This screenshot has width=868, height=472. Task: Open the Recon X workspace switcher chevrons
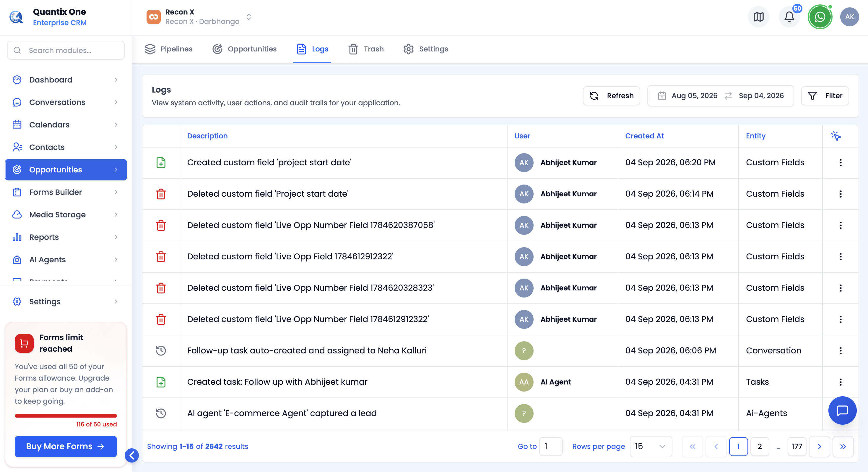click(249, 17)
